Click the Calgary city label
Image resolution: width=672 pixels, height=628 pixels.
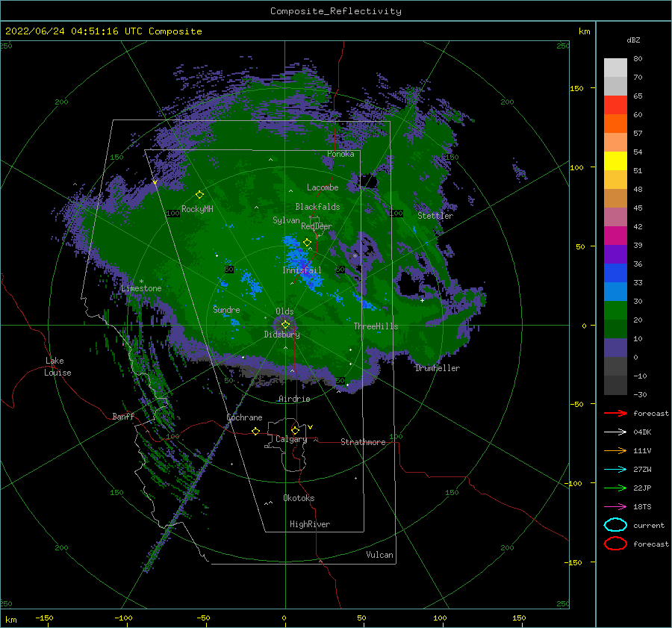(x=291, y=439)
